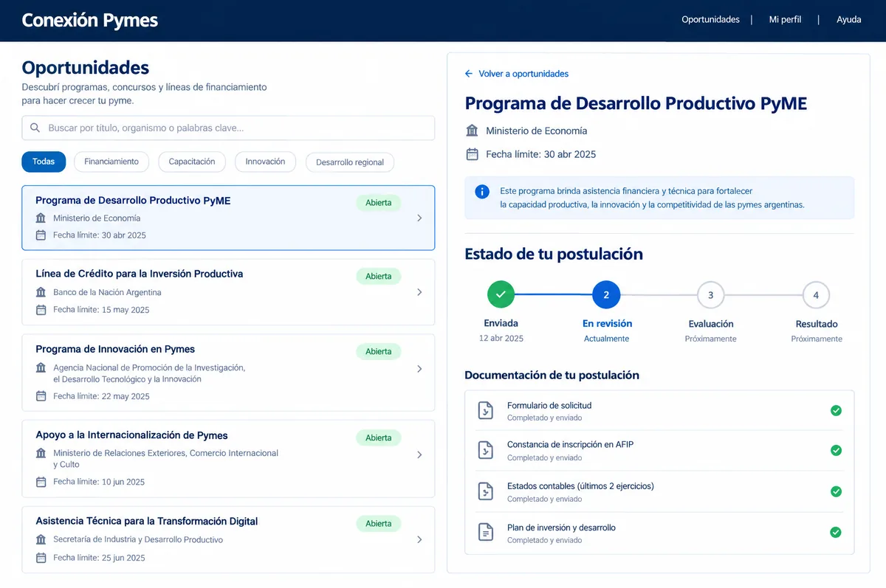886x588 pixels.
Task: Click Plan de inversión y desarrollo name
Action: (561, 528)
